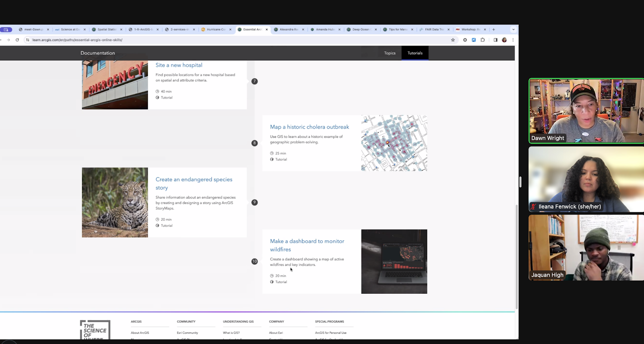The width and height of the screenshot is (644, 344).
Task: Open the What is GIS? footer link
Action: coord(231,333)
